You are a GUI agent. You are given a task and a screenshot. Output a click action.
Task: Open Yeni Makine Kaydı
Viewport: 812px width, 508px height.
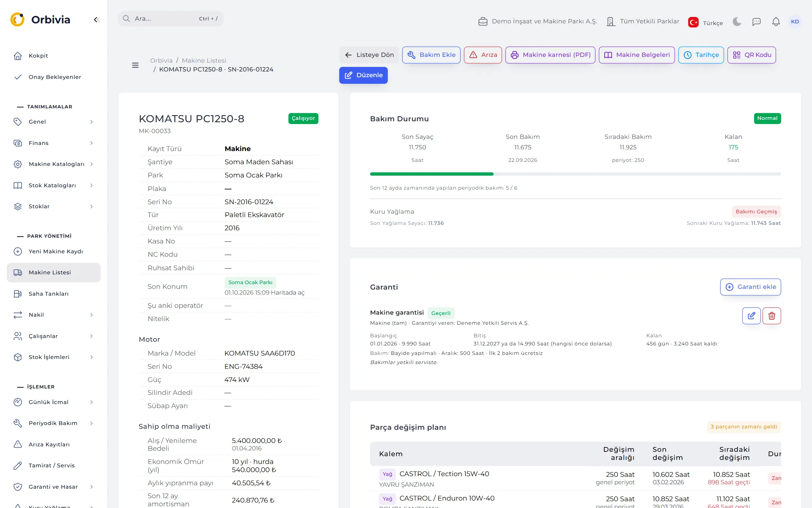[53, 251]
